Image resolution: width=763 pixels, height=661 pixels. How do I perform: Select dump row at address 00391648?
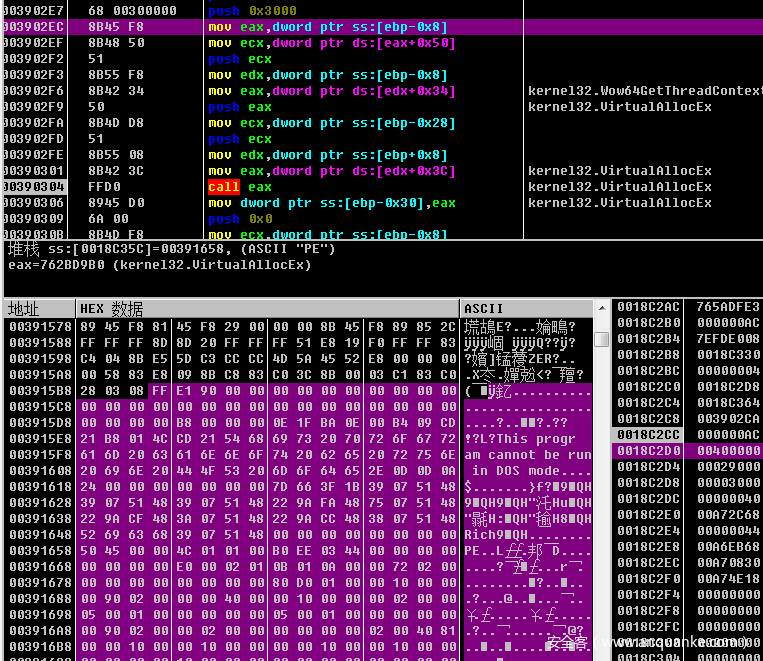pos(38,535)
